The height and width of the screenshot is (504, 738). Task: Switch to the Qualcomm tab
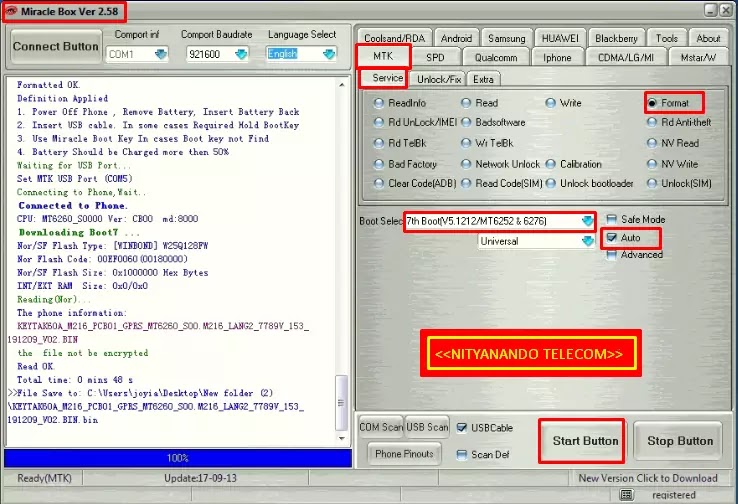(x=496, y=57)
